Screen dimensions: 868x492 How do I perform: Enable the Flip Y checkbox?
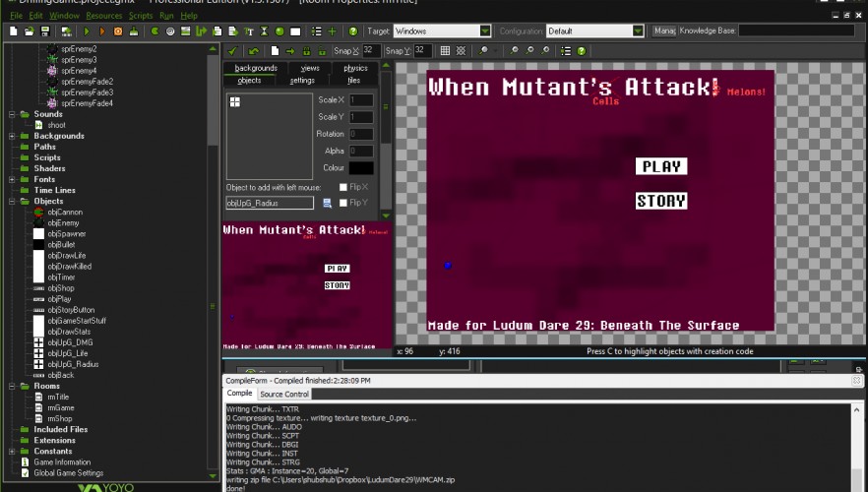343,203
